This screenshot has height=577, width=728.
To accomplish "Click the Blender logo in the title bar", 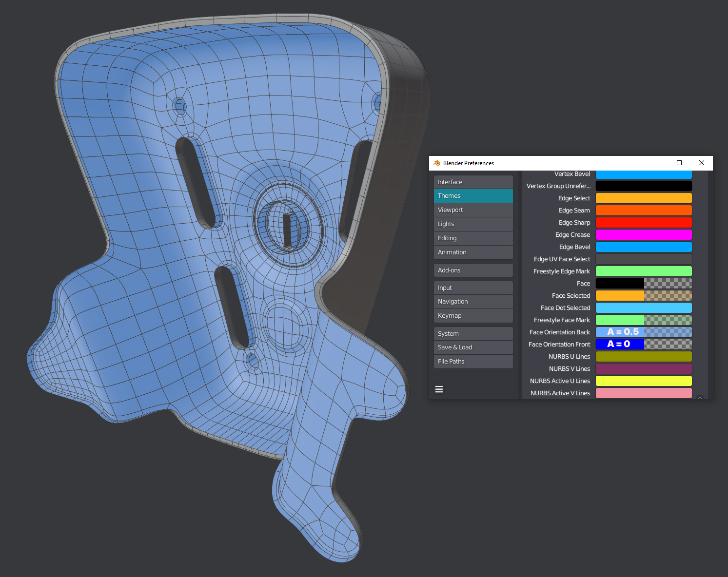I will (x=436, y=163).
